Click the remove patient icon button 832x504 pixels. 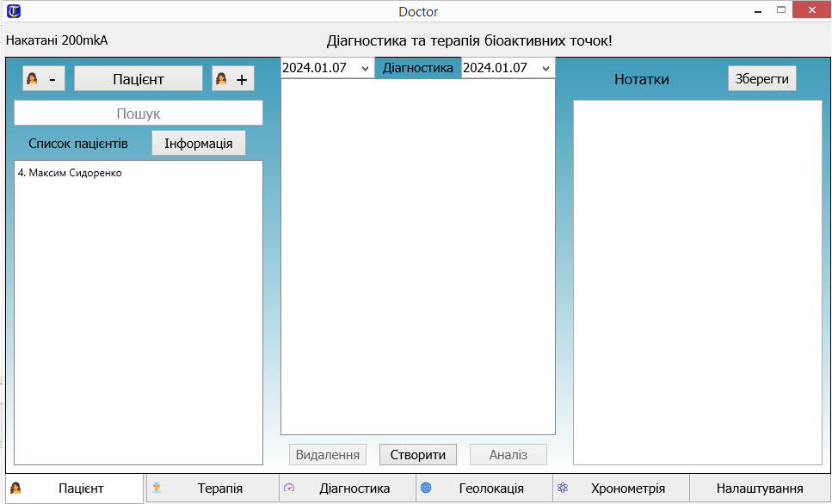click(x=43, y=79)
